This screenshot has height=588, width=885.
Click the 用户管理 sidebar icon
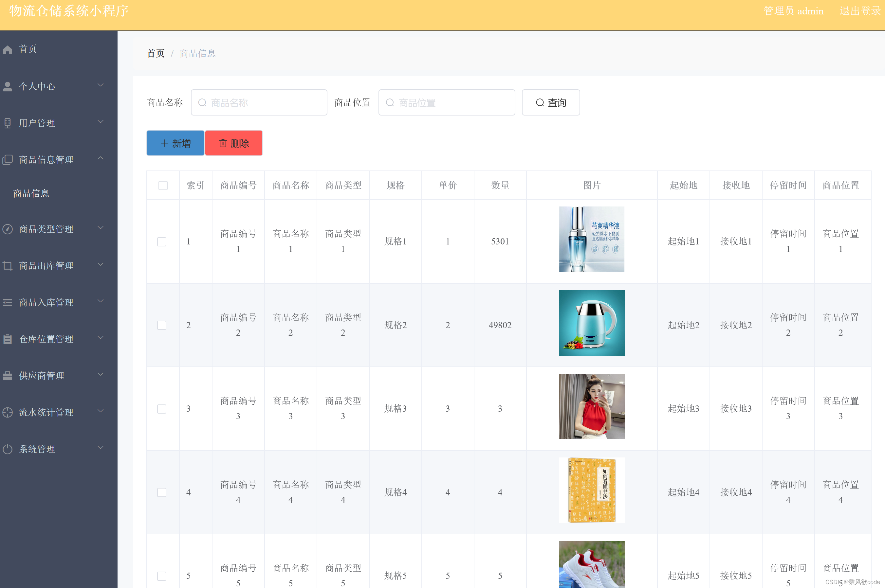click(8, 123)
